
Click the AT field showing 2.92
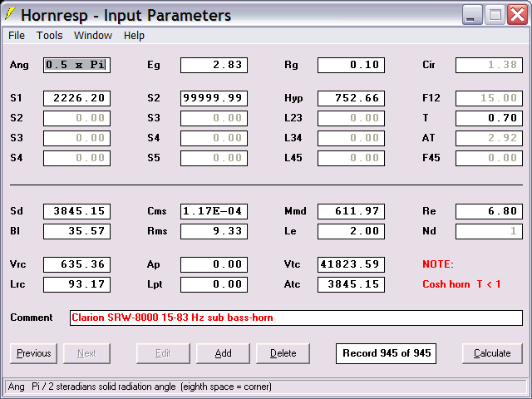pyautogui.click(x=489, y=138)
